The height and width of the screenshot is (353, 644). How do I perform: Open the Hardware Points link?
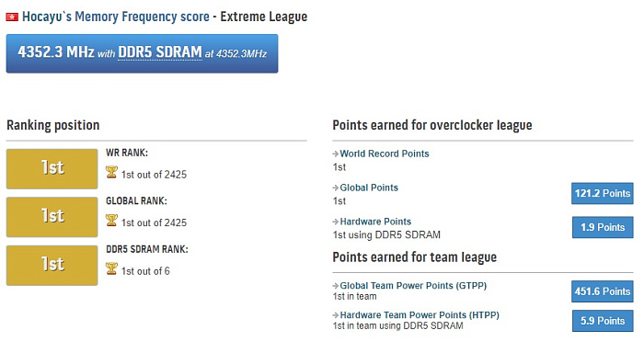point(375,222)
